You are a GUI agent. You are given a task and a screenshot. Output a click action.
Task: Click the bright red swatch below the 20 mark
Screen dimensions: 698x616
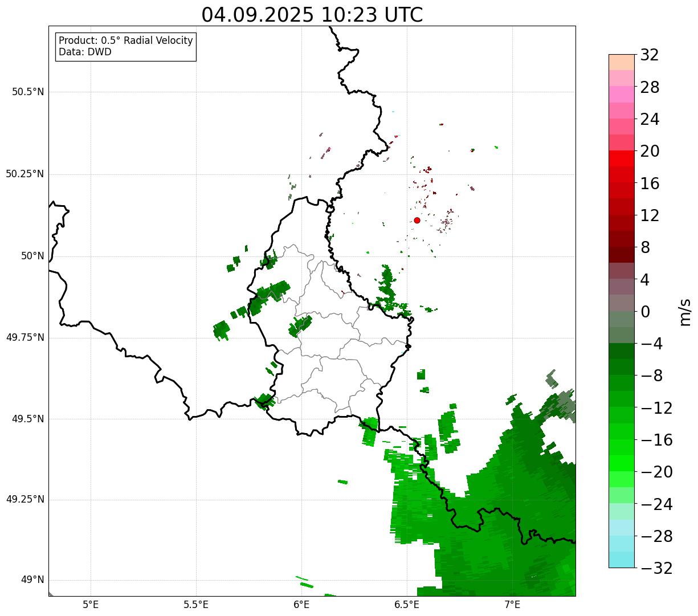621,158
